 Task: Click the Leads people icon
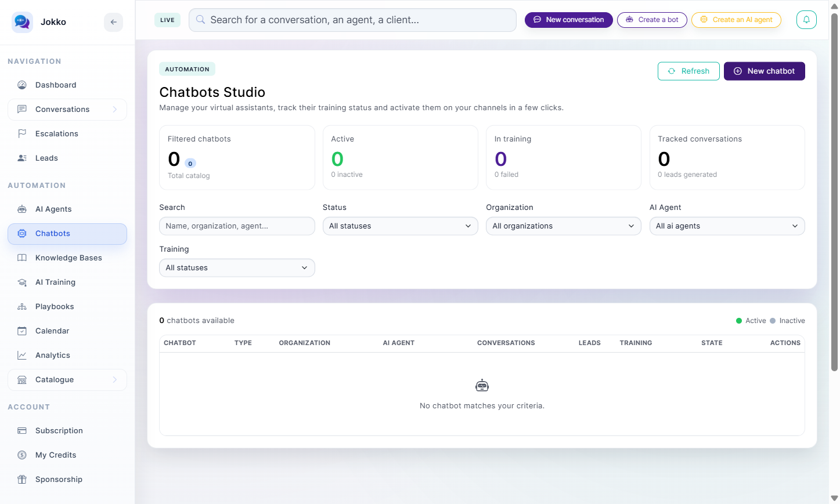pyautogui.click(x=22, y=158)
